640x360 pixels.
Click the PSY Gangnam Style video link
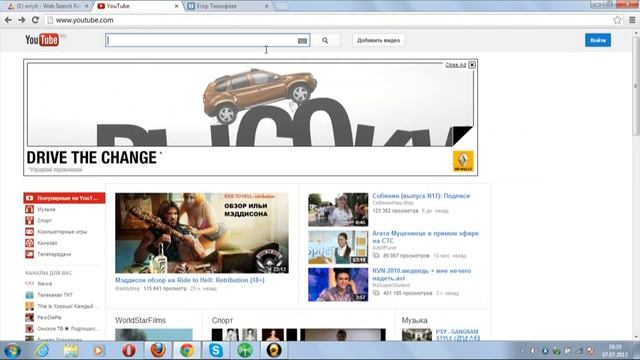458,335
